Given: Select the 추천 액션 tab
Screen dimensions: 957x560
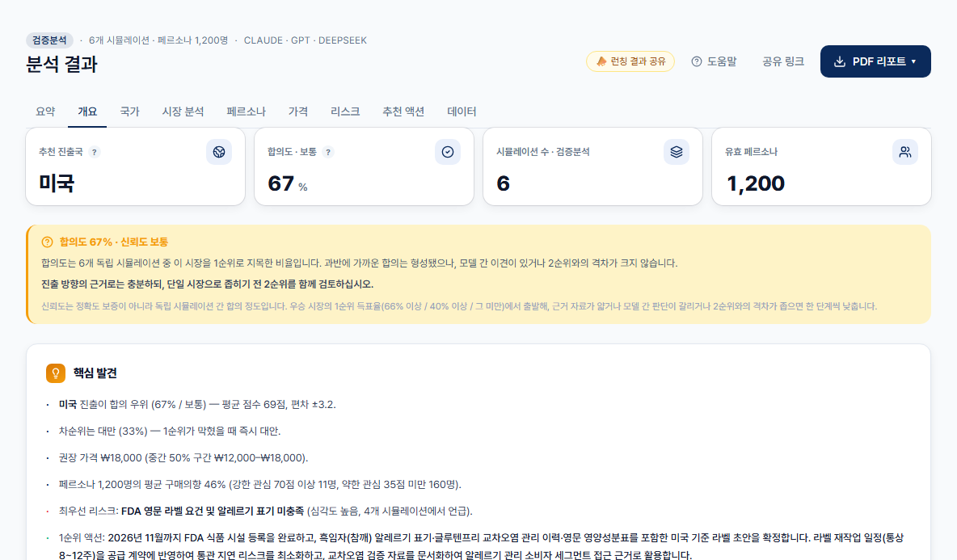Looking at the screenshot, I should [x=403, y=112].
